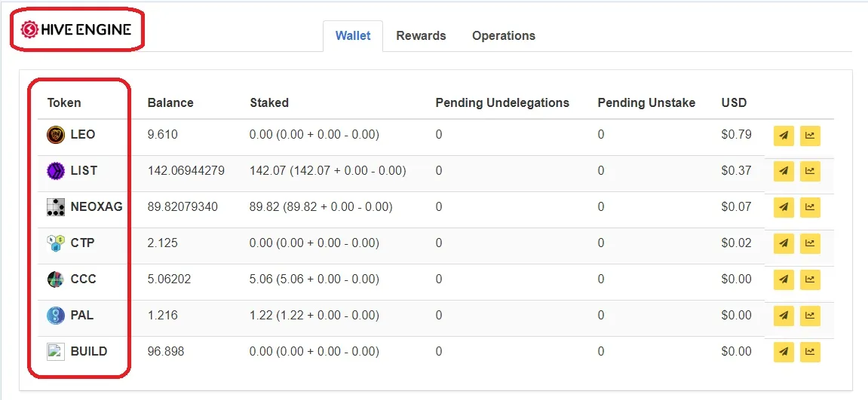The height and width of the screenshot is (400, 868).
Task: Select the BUILD token name
Action: [x=89, y=351]
